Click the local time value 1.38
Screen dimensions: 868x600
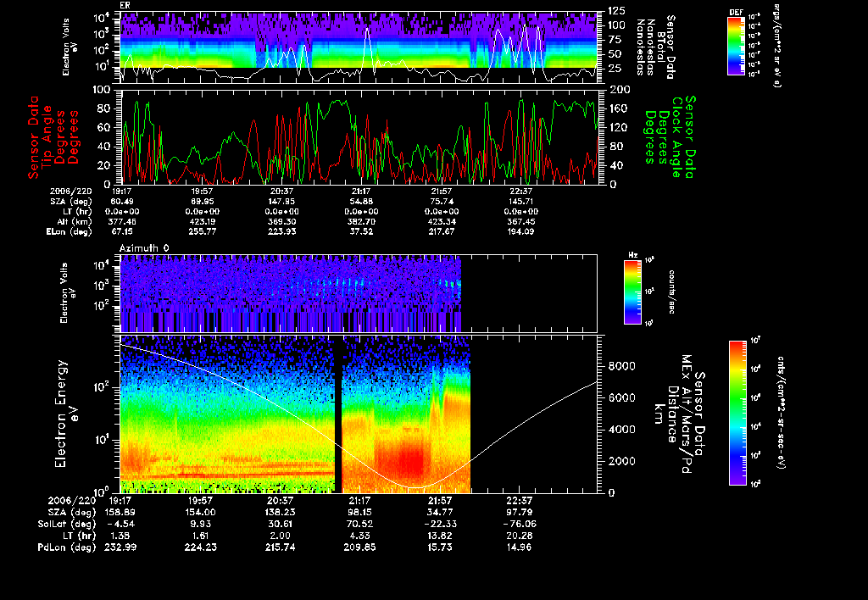pyautogui.click(x=120, y=536)
